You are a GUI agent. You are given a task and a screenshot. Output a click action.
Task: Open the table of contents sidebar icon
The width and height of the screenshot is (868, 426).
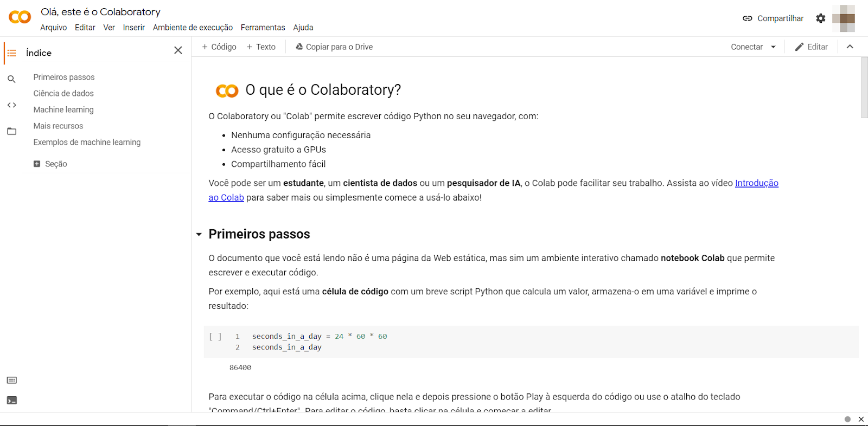click(x=11, y=53)
